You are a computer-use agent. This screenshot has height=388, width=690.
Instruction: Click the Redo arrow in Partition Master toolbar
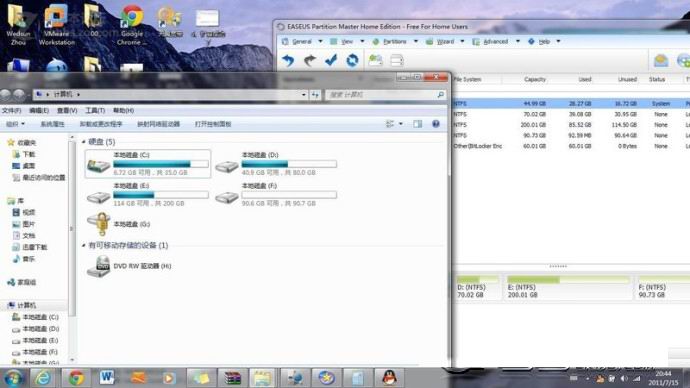coord(310,60)
